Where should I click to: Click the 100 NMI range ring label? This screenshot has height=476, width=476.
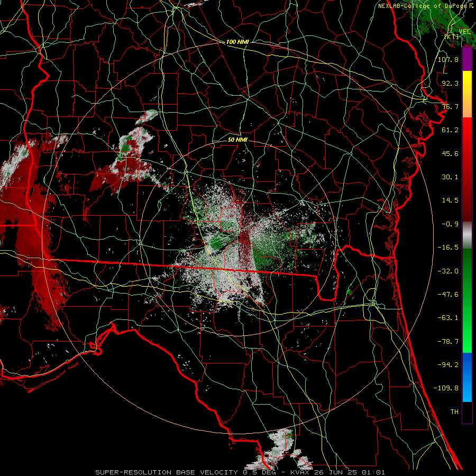point(237,42)
